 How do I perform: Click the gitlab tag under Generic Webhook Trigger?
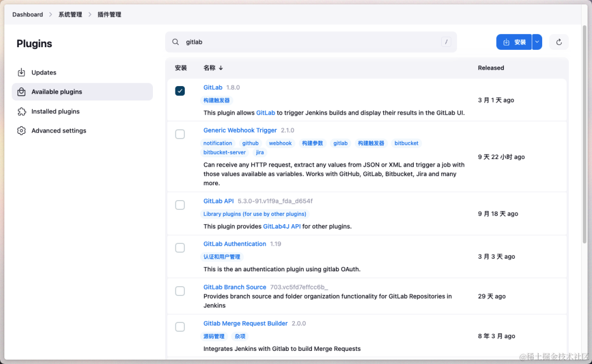pyautogui.click(x=340, y=143)
